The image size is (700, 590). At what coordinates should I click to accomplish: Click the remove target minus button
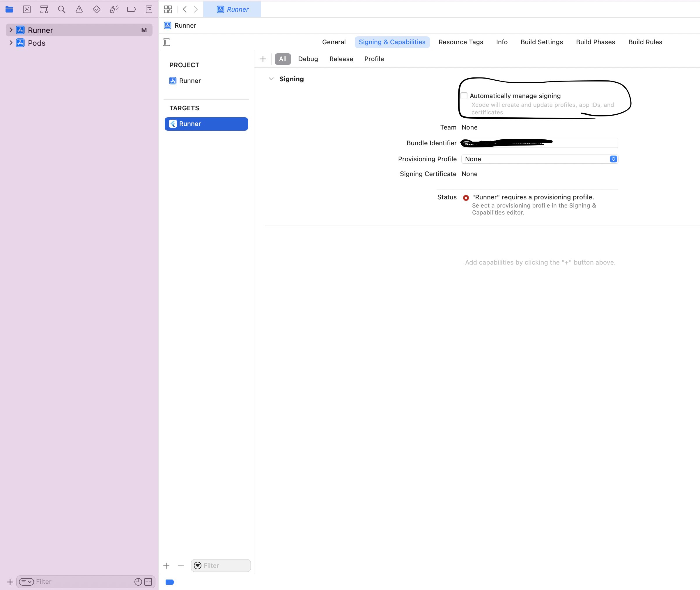[x=181, y=566]
